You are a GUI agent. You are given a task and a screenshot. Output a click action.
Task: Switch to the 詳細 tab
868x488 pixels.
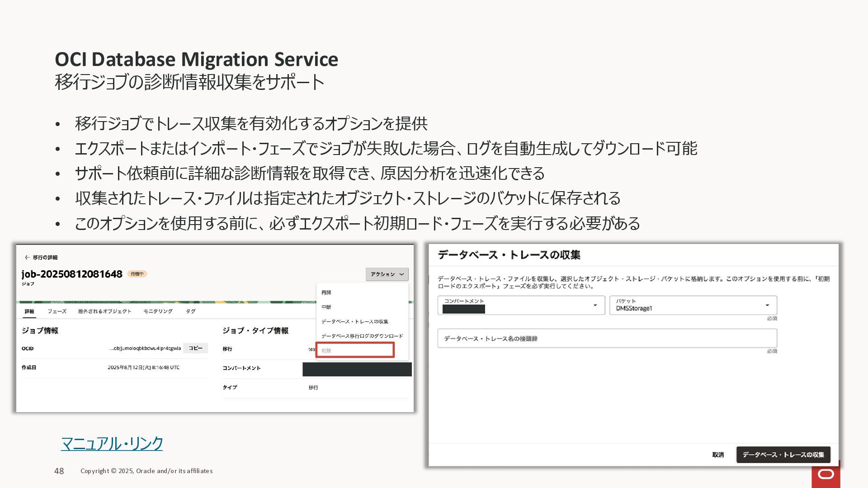pos(29,311)
